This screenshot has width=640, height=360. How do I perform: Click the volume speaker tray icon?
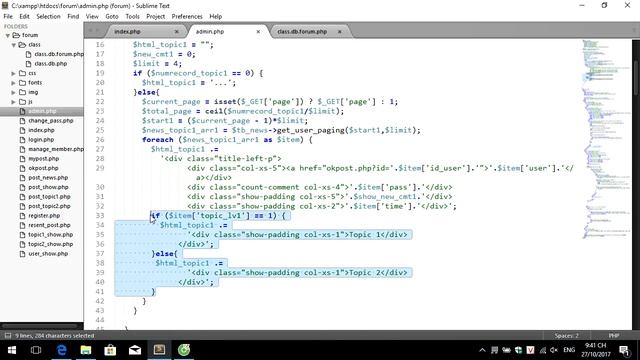[x=554, y=350]
